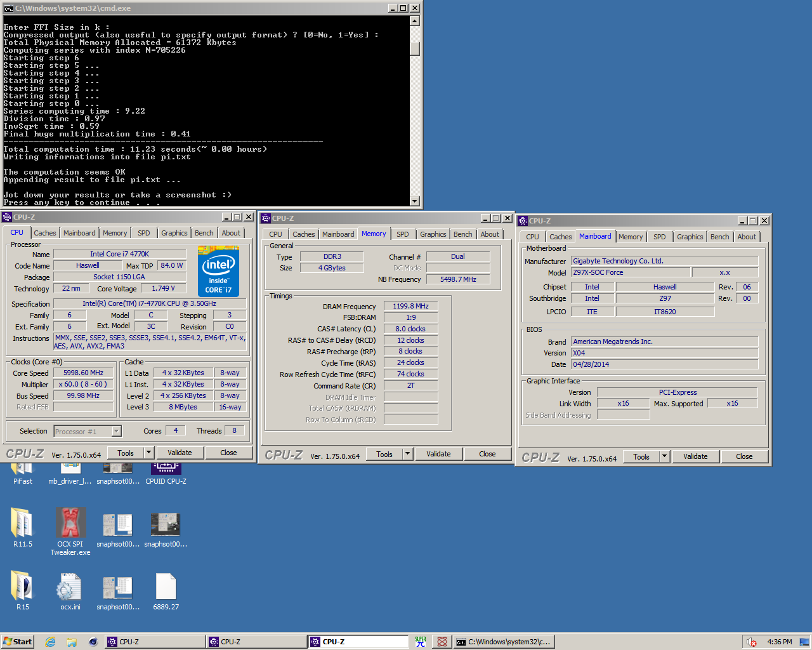Click Validate in the Memory window
Image resolution: width=812 pixels, height=650 pixels.
pyautogui.click(x=438, y=454)
